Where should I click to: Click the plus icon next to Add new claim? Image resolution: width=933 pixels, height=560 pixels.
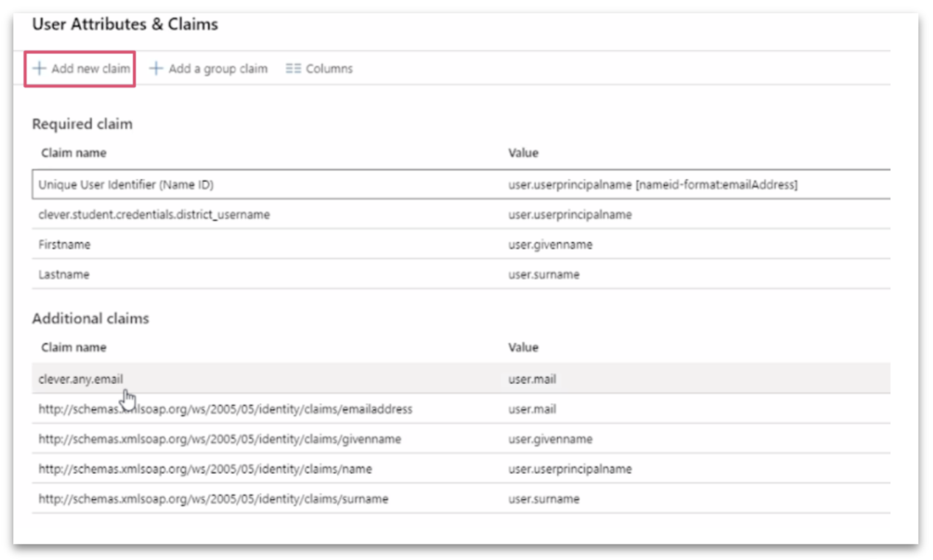click(x=38, y=68)
